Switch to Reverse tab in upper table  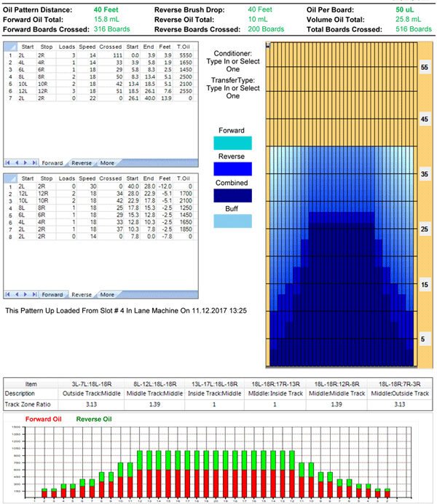(x=82, y=163)
